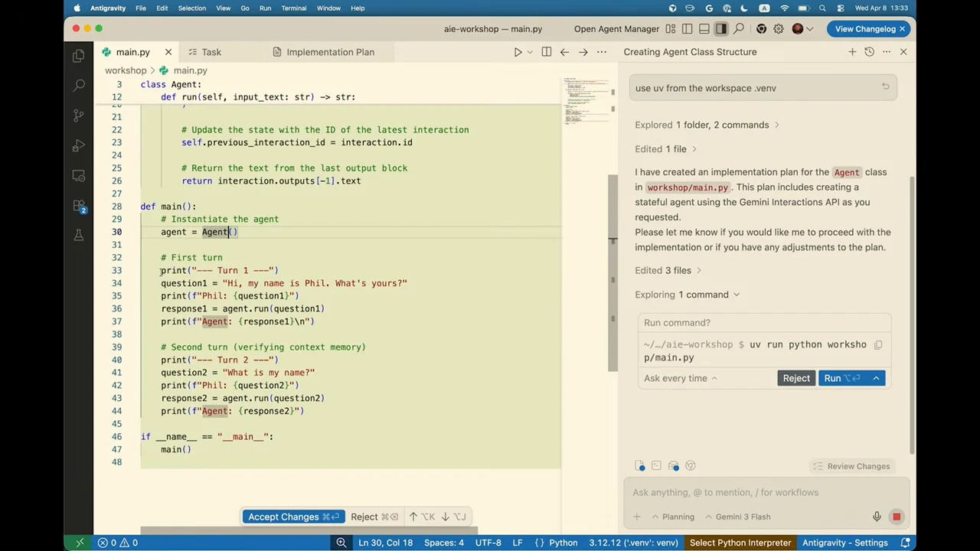
Task: Open Remote Explorer in the activity bar
Action: pyautogui.click(x=78, y=175)
